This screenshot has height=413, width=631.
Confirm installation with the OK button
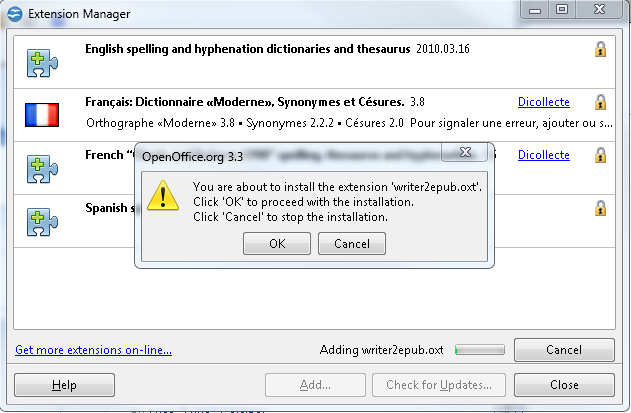tap(277, 244)
